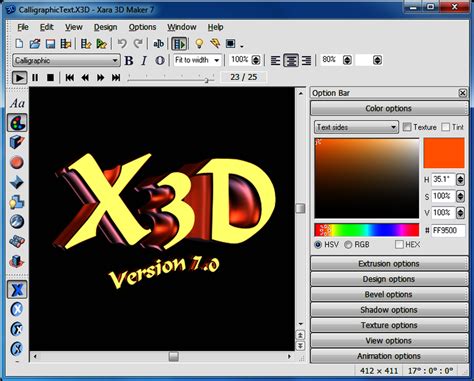Open the Text sides dropdown
Image resolution: width=474 pixels, height=381 pixels.
[356, 127]
